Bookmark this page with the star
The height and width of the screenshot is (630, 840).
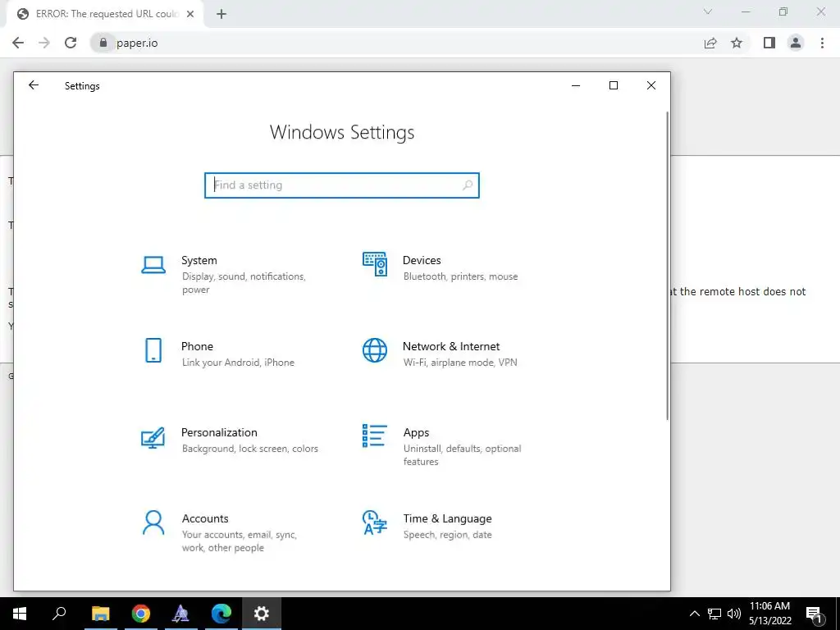pyautogui.click(x=737, y=43)
